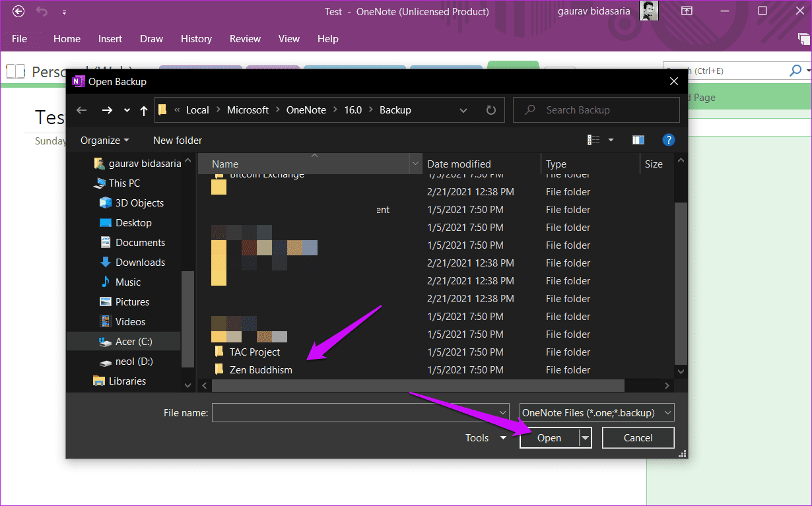
Task: Open the Help tab
Action: pyautogui.click(x=327, y=39)
